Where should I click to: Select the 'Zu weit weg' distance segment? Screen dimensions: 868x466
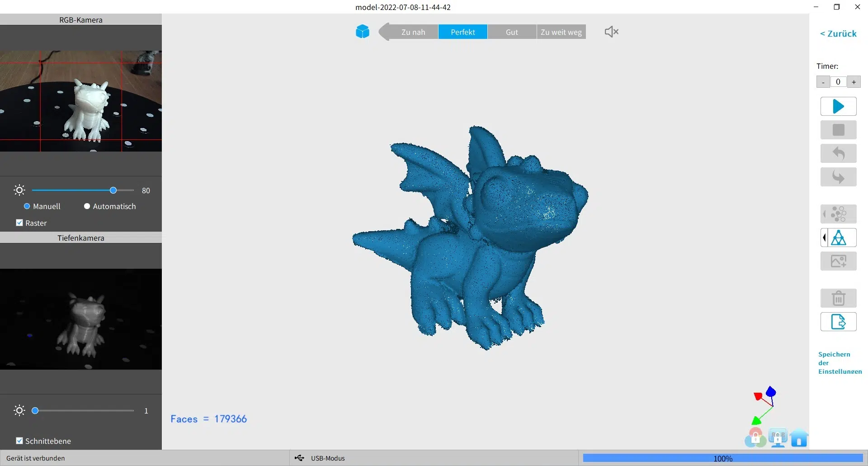pyautogui.click(x=561, y=32)
